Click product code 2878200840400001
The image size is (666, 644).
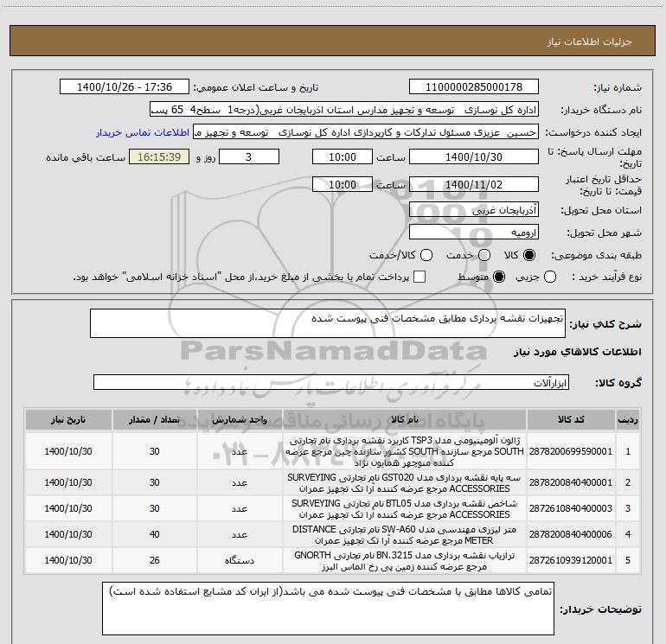coord(571,482)
